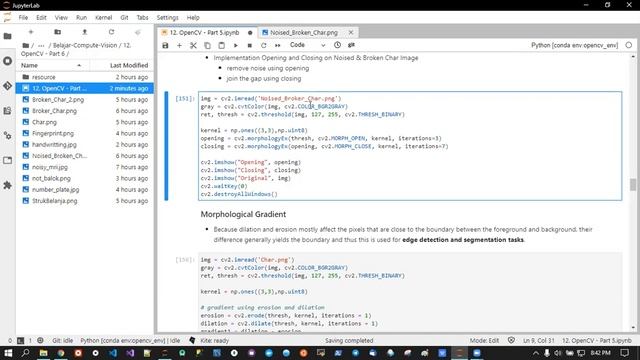The height and width of the screenshot is (360, 640).
Task: Open the Open Tabs sidebar icon
Action: pyautogui.click(x=7, y=160)
